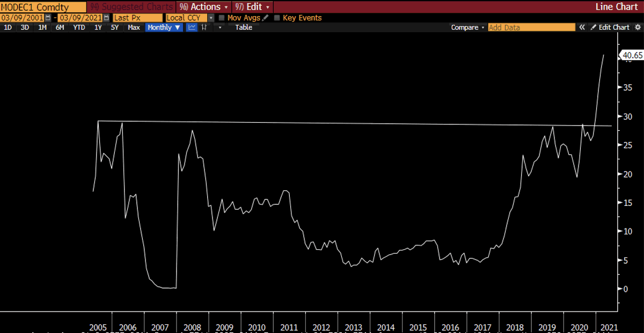Click the 30 y-axis value label

[x=627, y=116]
